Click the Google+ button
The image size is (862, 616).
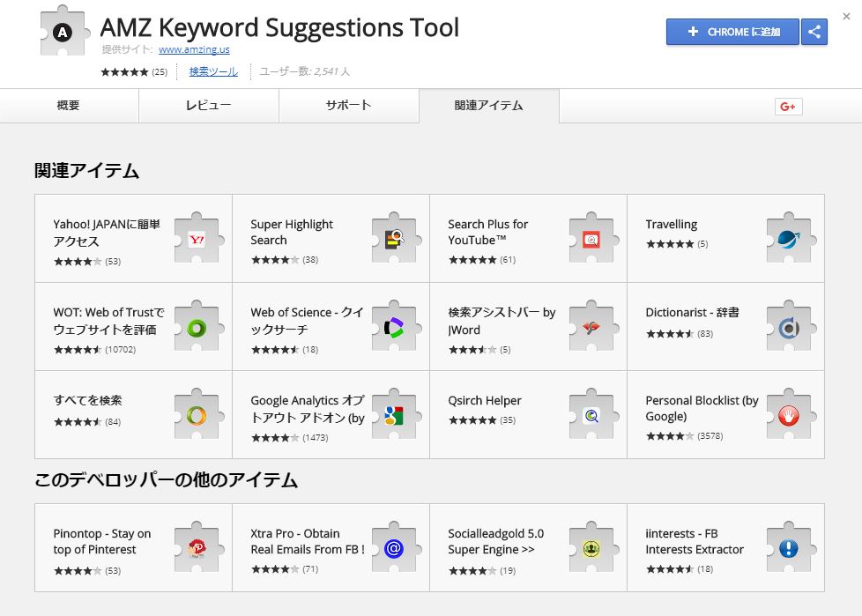coord(788,107)
